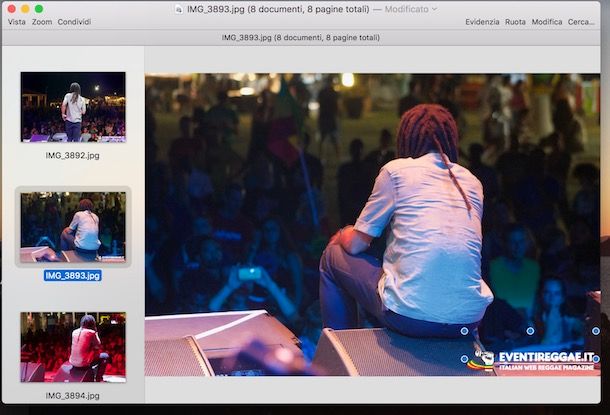The height and width of the screenshot is (415, 610).
Task: Click the top-right selection handle of the logo
Action: [x=596, y=331]
